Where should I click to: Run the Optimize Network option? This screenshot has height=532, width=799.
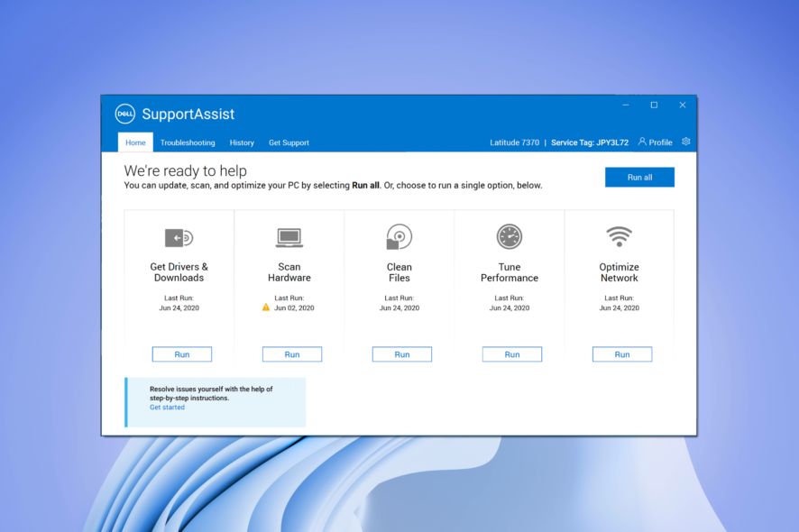[x=622, y=354]
